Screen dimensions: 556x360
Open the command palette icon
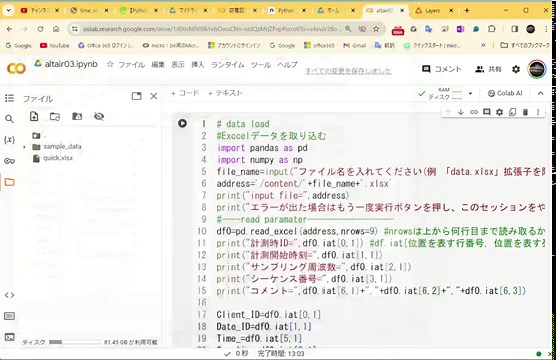tap(10, 316)
